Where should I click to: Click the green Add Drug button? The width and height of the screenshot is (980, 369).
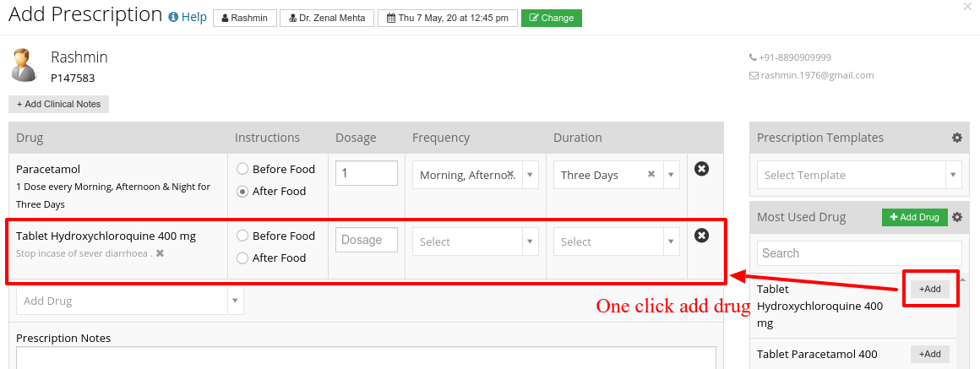click(914, 217)
